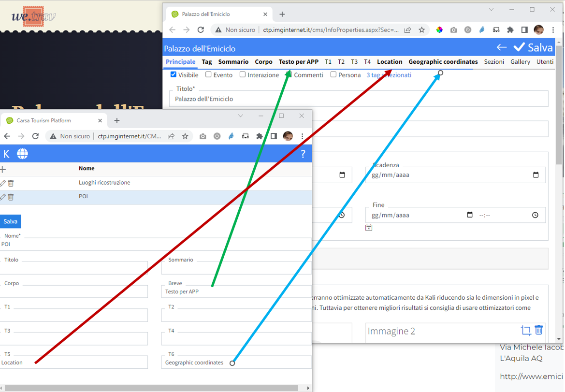Click the Breve field containing Testo per APP
Viewport: 565px width, 392px height.
236,291
